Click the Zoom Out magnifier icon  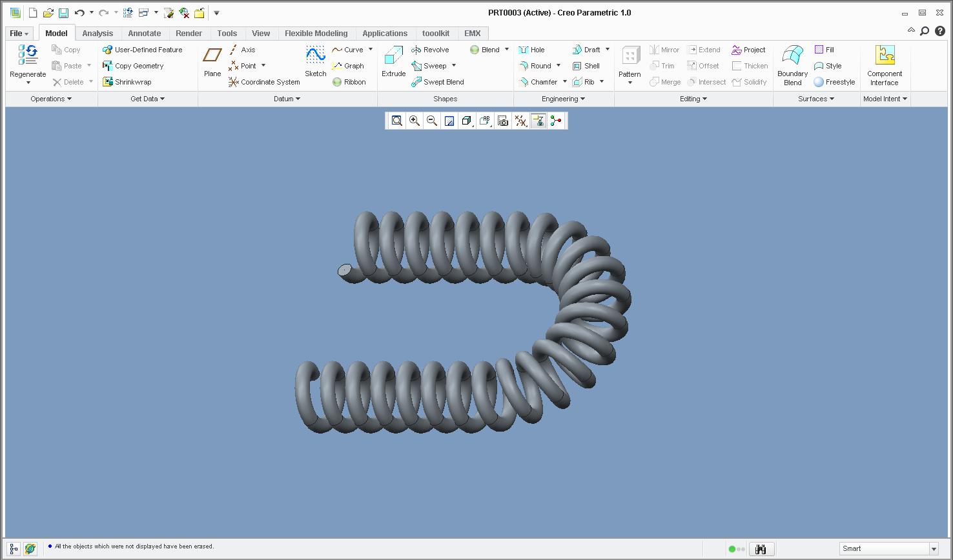click(432, 121)
